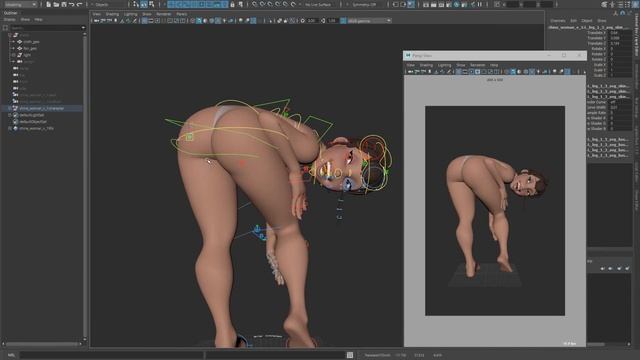Toggle smooth shade all icon in main viewport

click(x=199, y=20)
